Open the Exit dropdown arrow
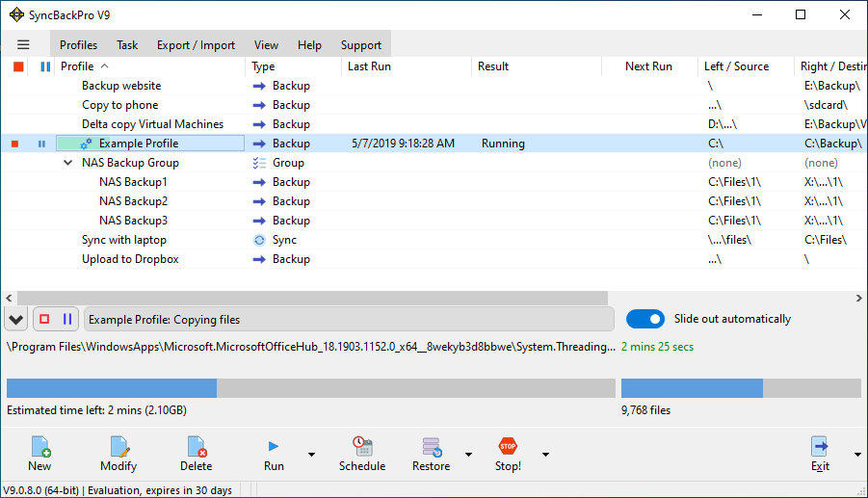This screenshot has width=868, height=498. (857, 455)
